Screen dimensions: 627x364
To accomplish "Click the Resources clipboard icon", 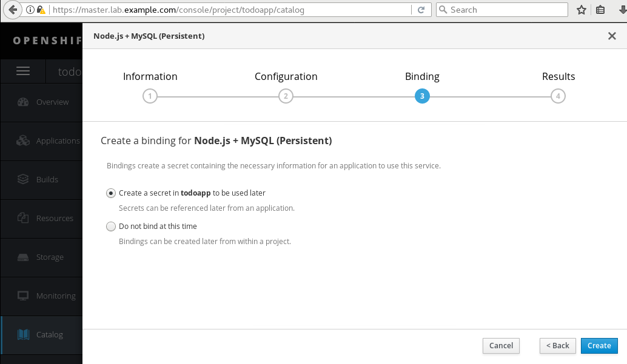I will click(x=23, y=218).
